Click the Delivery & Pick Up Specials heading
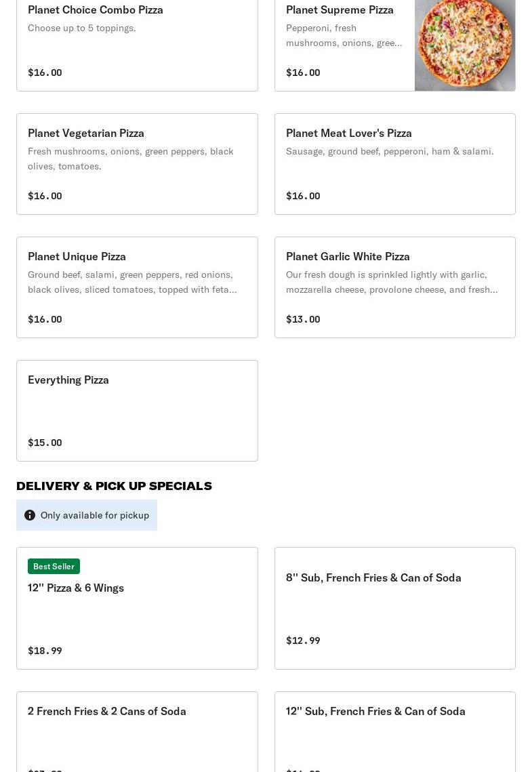 coord(114,485)
